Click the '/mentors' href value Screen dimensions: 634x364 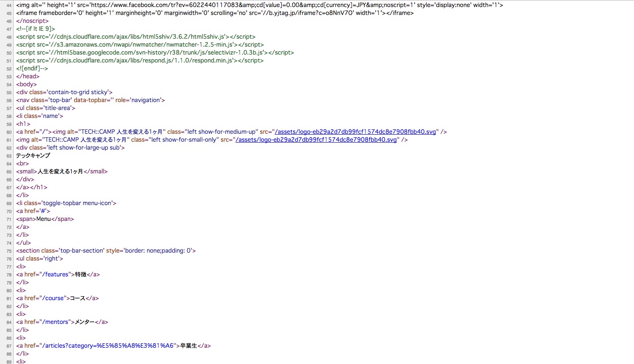56,322
